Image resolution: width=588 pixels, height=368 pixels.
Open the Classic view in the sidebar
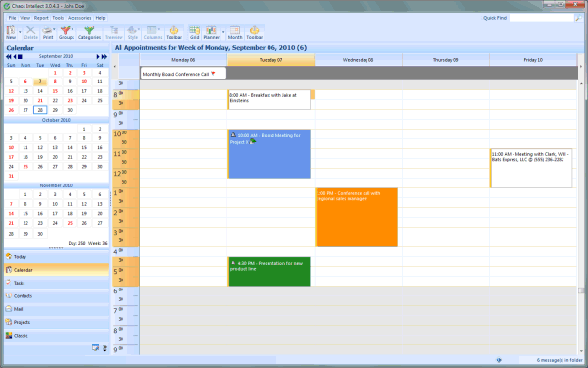56,336
